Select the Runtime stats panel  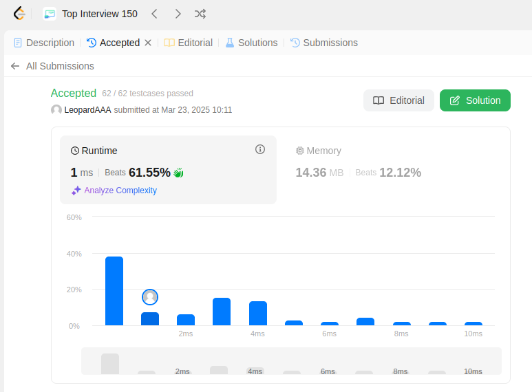pyautogui.click(x=169, y=170)
